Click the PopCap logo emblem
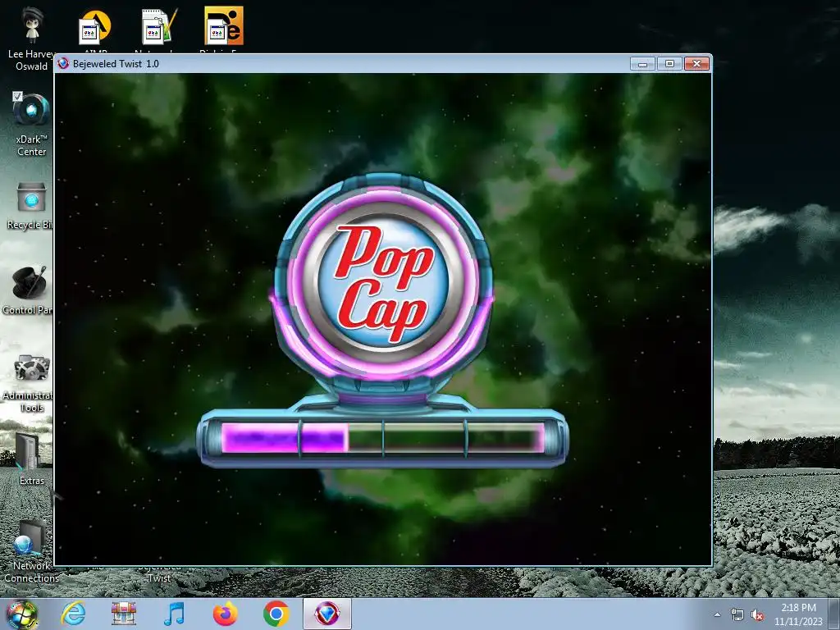This screenshot has height=630, width=840. 383,281
